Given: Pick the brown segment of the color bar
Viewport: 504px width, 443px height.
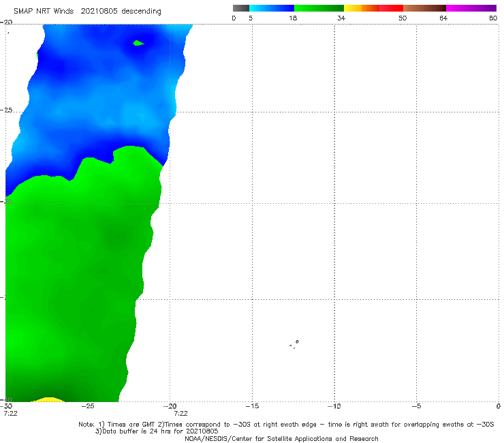Looking at the screenshot, I should tap(424, 8).
